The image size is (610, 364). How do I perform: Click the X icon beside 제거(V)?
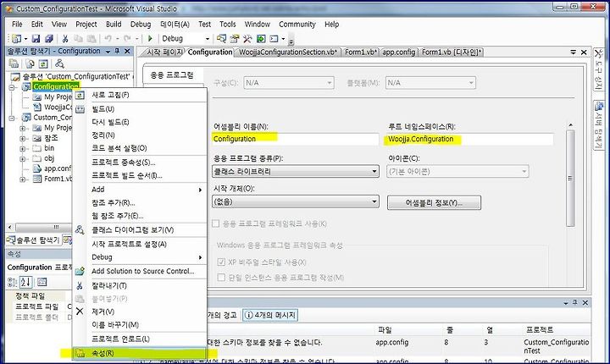coord(80,312)
